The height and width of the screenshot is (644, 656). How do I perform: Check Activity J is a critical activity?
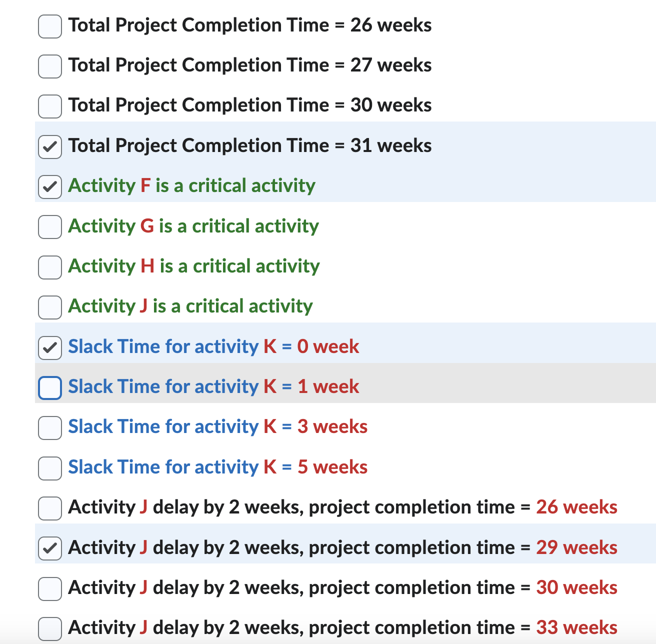[x=49, y=307]
